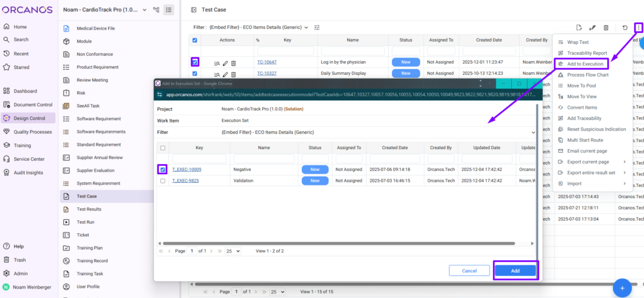Open the 25 page size dropdown in dialog
Image resolution: width=644 pixels, height=298 pixels.
[x=233, y=251]
